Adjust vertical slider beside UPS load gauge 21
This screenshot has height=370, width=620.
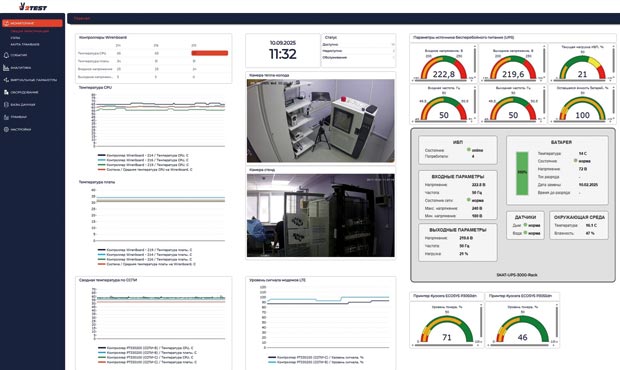click(x=614, y=61)
